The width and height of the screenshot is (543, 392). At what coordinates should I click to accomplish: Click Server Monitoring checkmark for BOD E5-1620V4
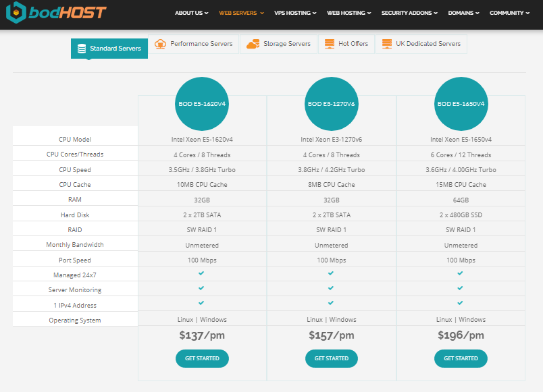(201, 288)
